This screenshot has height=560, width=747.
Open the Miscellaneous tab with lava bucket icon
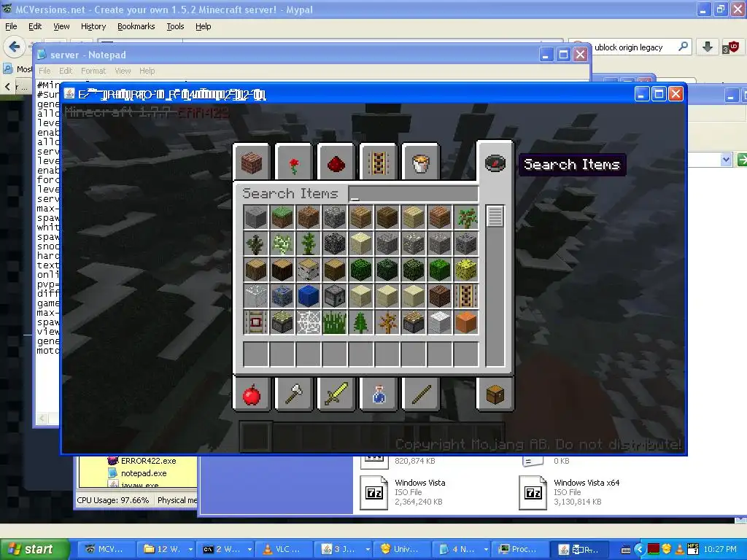(x=420, y=162)
